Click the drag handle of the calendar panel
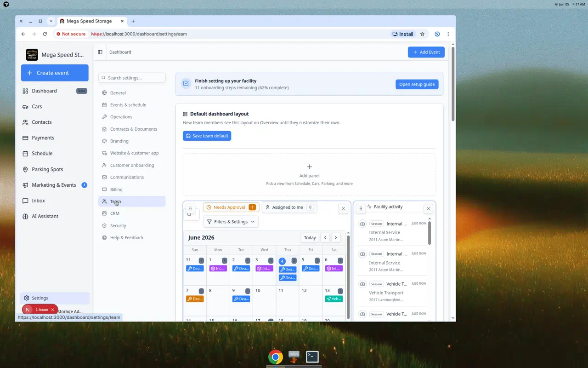The image size is (588, 368). click(190, 208)
